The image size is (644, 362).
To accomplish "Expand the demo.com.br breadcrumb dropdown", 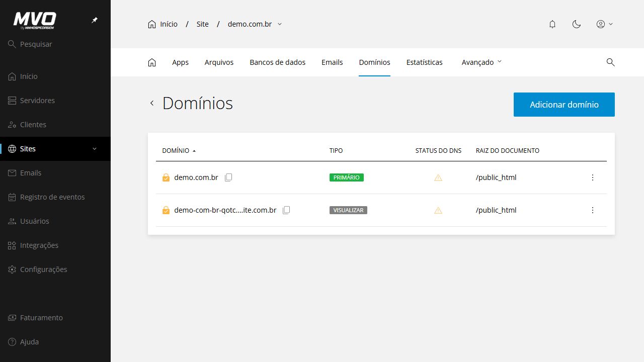I will [x=280, y=24].
